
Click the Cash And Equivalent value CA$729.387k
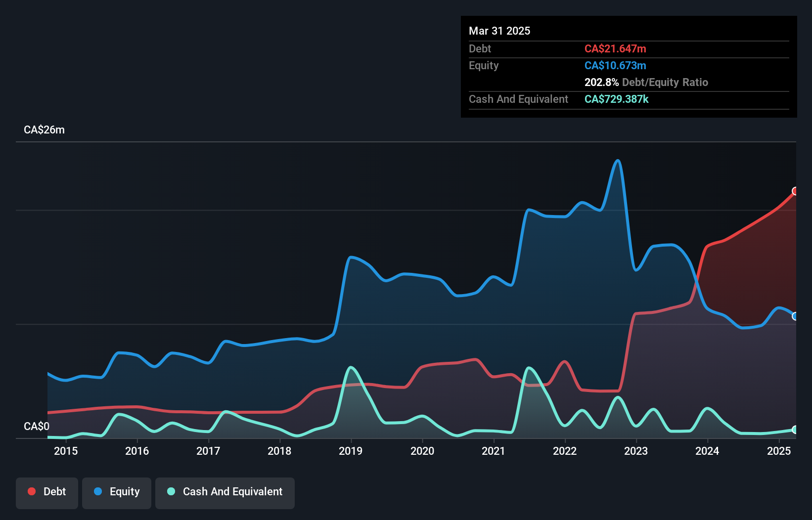616,99
